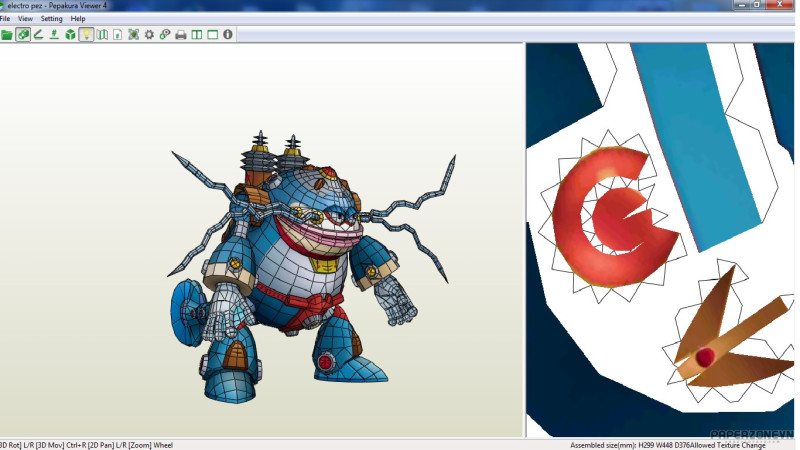Click the 3D Rot controls hint text

pos(86,445)
